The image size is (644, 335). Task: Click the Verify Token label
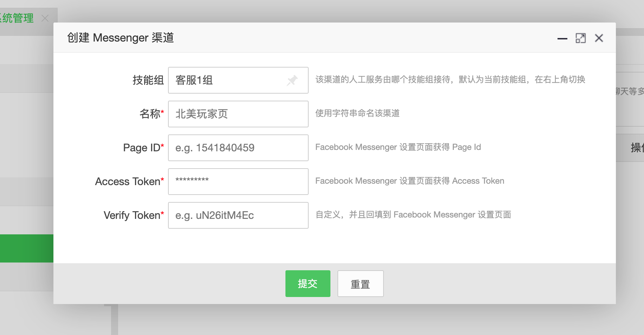click(x=134, y=215)
